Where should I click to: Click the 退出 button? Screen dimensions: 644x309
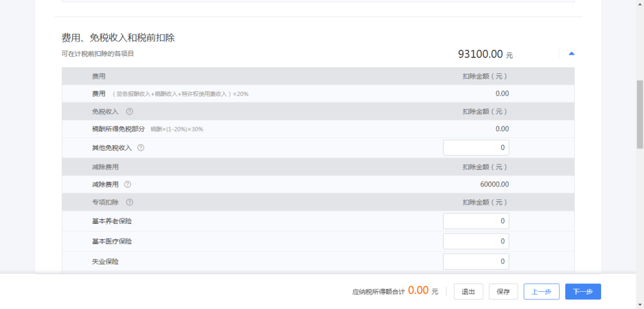coord(468,292)
